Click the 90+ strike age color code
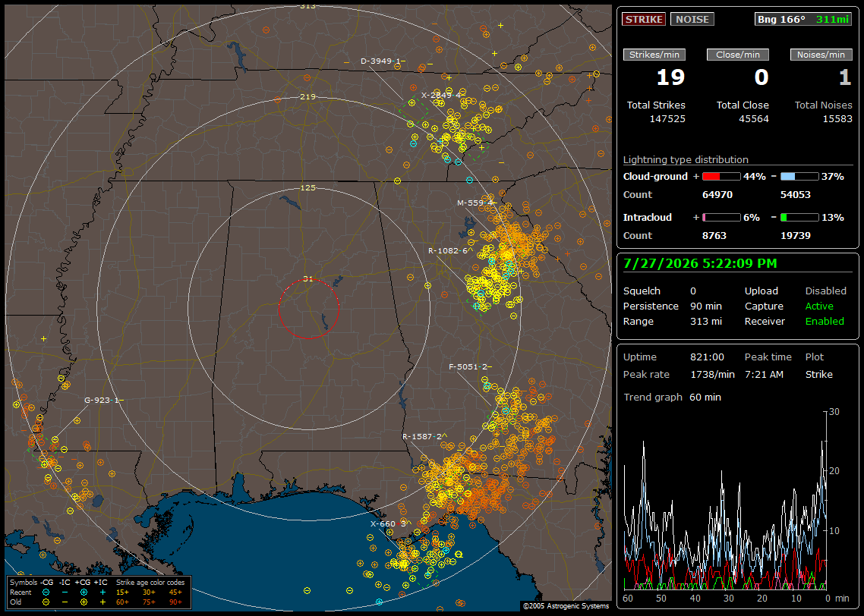864x616 pixels. (175, 602)
